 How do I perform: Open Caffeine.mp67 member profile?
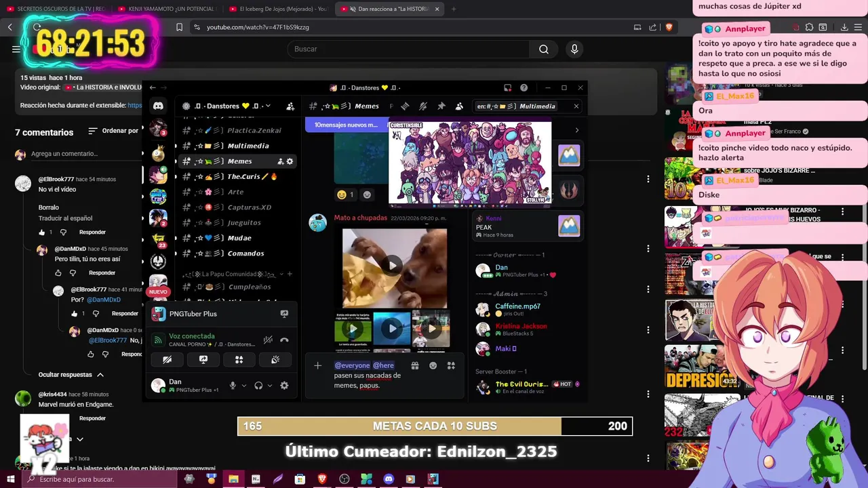(517, 310)
